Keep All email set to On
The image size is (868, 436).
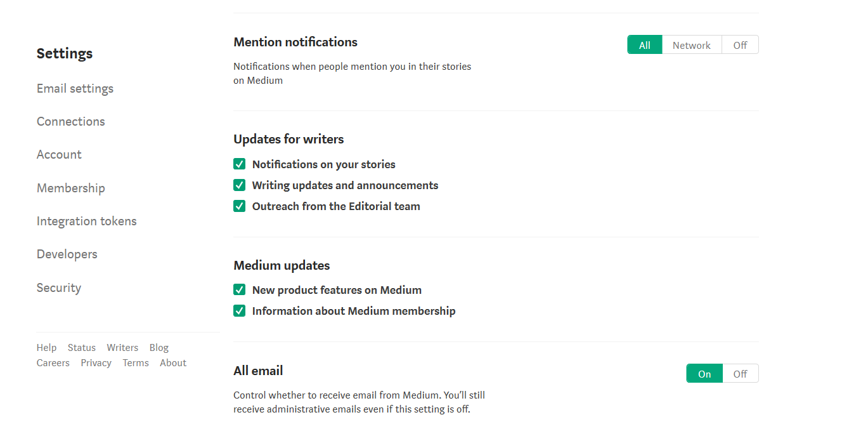coord(704,373)
